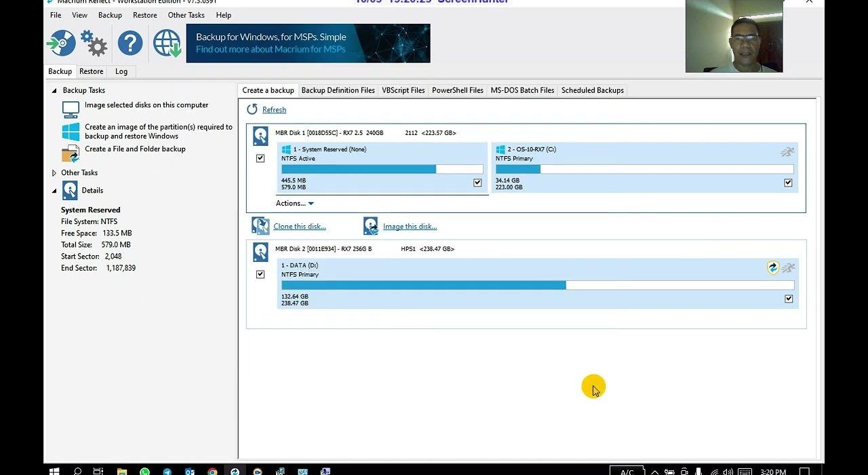868x475 pixels.
Task: Click the taskbar search magnifier icon
Action: coord(77,472)
